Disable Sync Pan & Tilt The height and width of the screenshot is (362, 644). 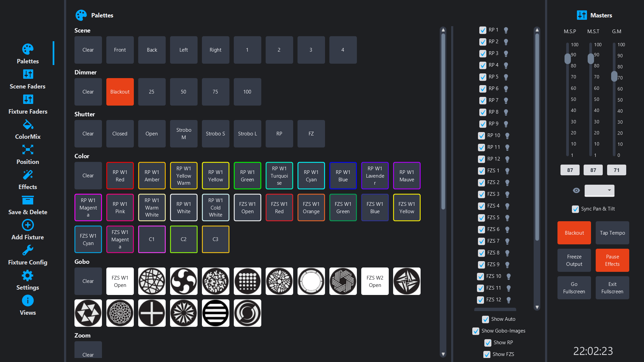pos(575,209)
